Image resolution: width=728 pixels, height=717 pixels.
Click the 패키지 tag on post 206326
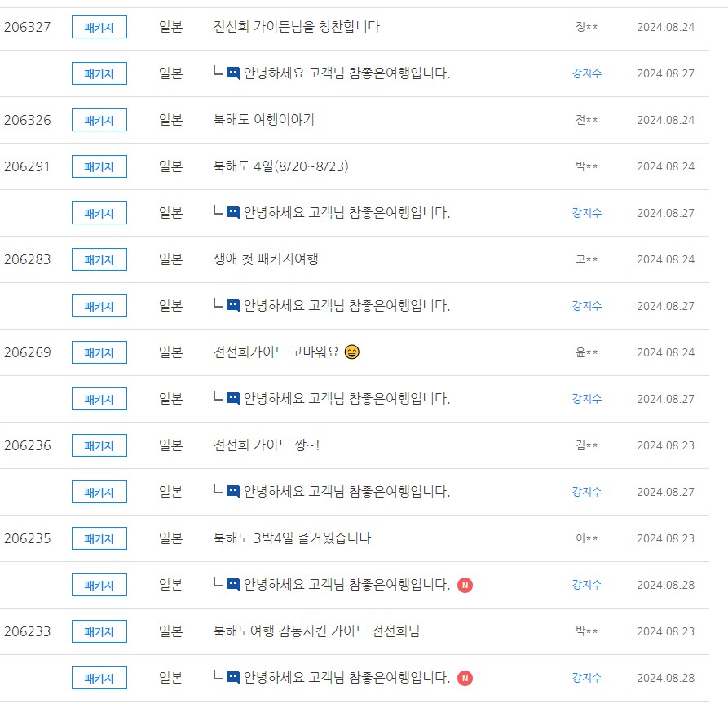point(99,120)
